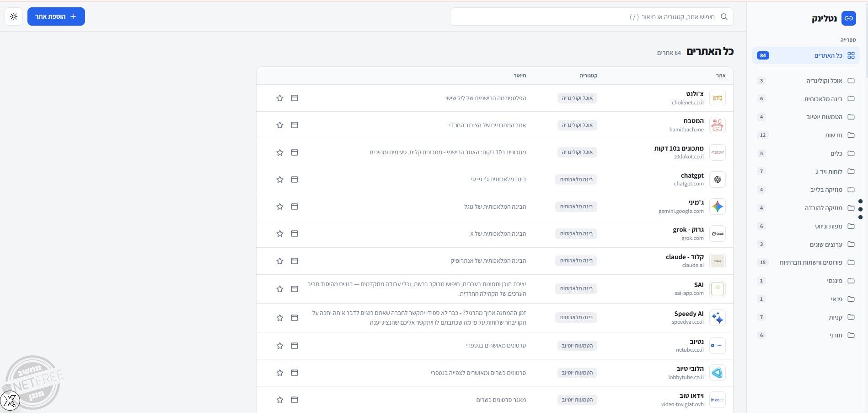Click הטמעות יוטיוב tag in וידאו טוב row
Screen dimensions: 868x413
tap(577, 400)
